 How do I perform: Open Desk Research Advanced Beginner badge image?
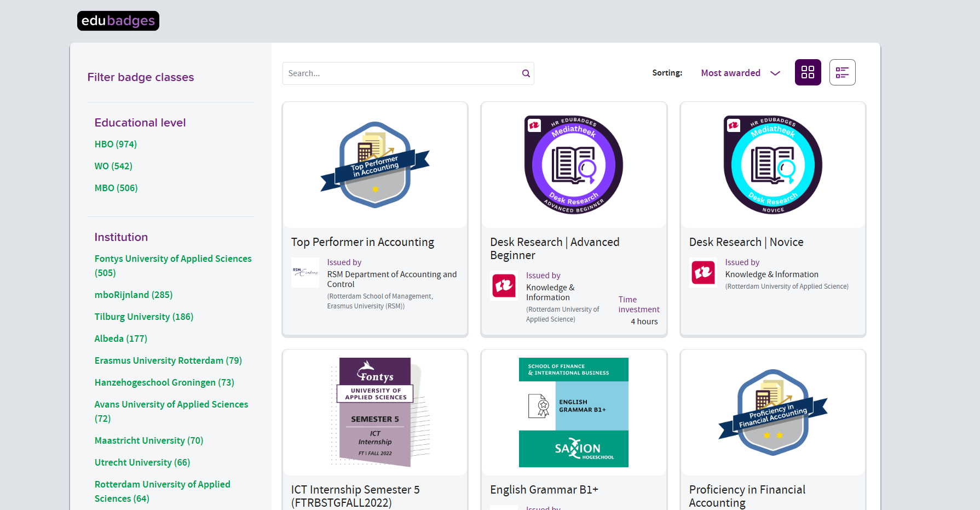pyautogui.click(x=574, y=165)
